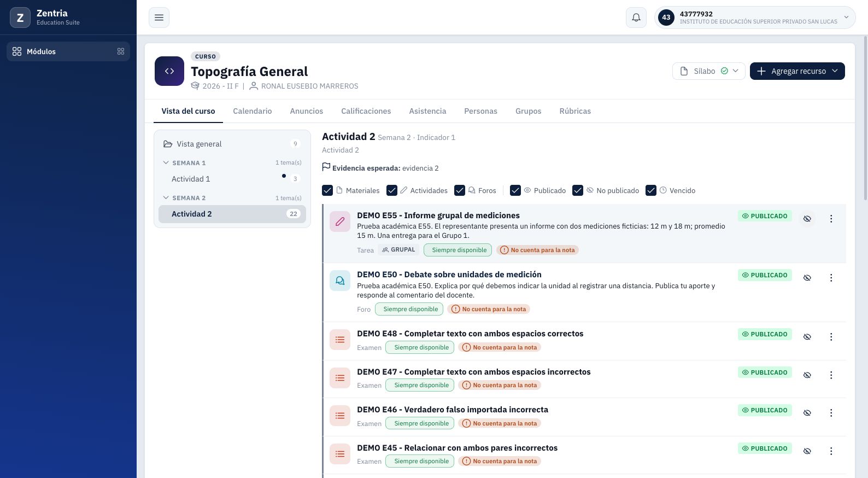Open the three-dot menu for DEMO E48
Image resolution: width=868 pixels, height=478 pixels.
click(831, 337)
